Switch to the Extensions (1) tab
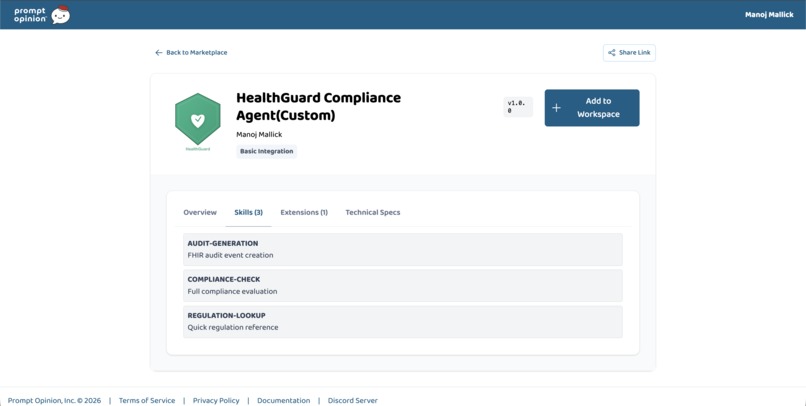This screenshot has height=406, width=806. 304,212
